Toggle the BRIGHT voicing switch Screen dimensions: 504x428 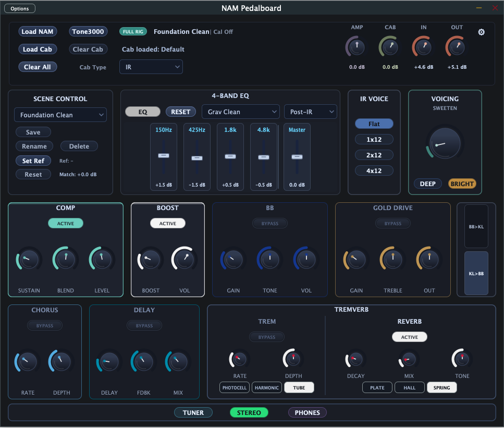[x=462, y=184]
